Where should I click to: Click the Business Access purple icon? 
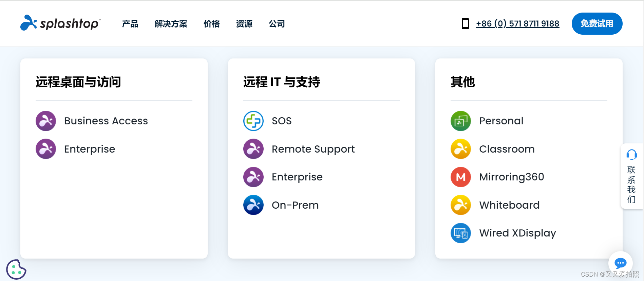[46, 121]
